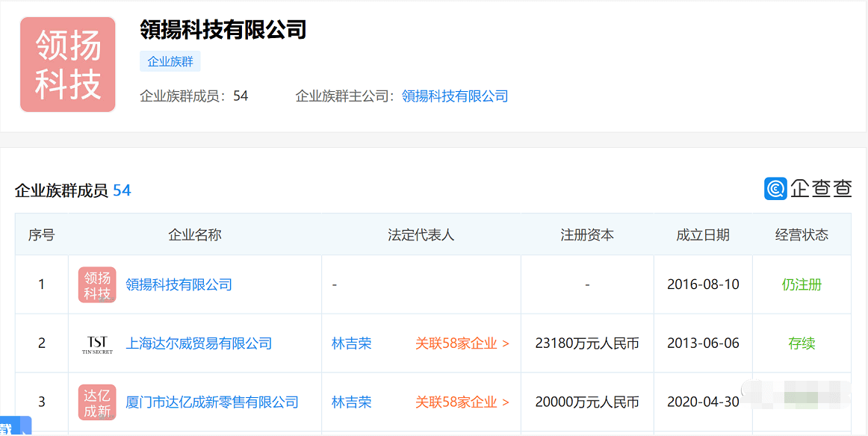The width and height of the screenshot is (868, 436).
Task: Click 林吉荣 legal representative in row 2
Action: [x=351, y=344]
